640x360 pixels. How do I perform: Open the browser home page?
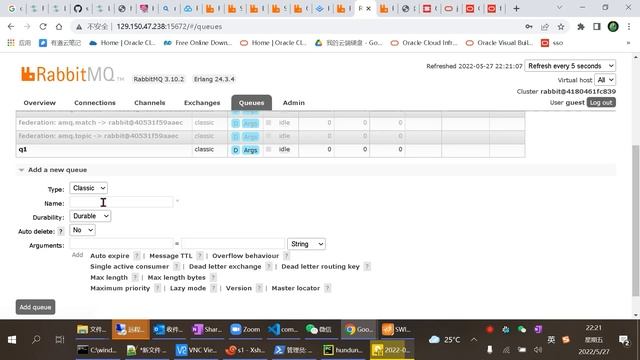point(59,27)
